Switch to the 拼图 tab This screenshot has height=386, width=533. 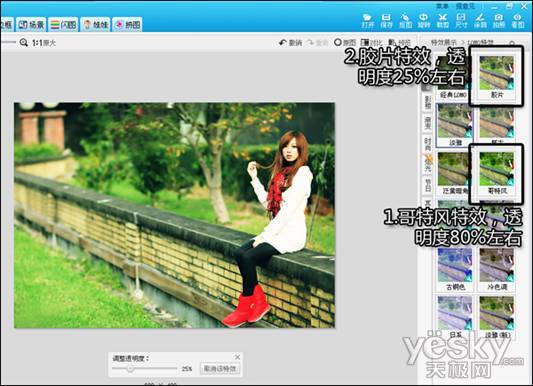127,24
